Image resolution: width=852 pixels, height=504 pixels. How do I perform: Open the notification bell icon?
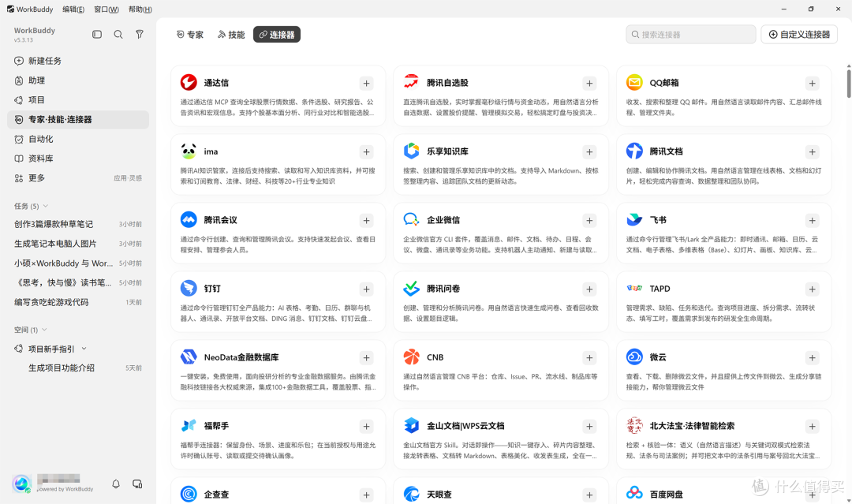(x=116, y=483)
